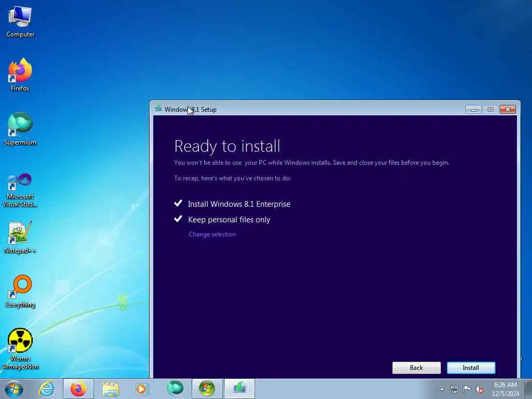Click the Windows 8.1 Setup title icon
Viewport: 532px width, 399px height.
(x=158, y=109)
